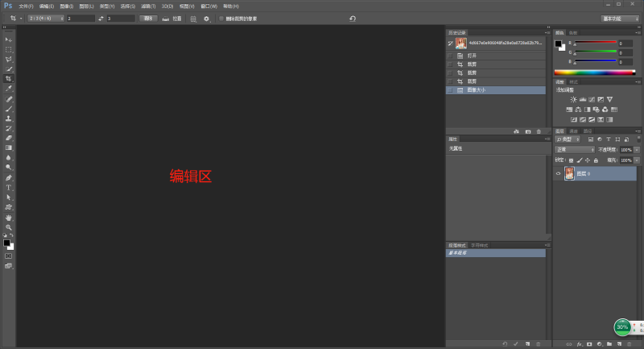Open the 文件(F) menu
644x349 pixels.
[26, 6]
